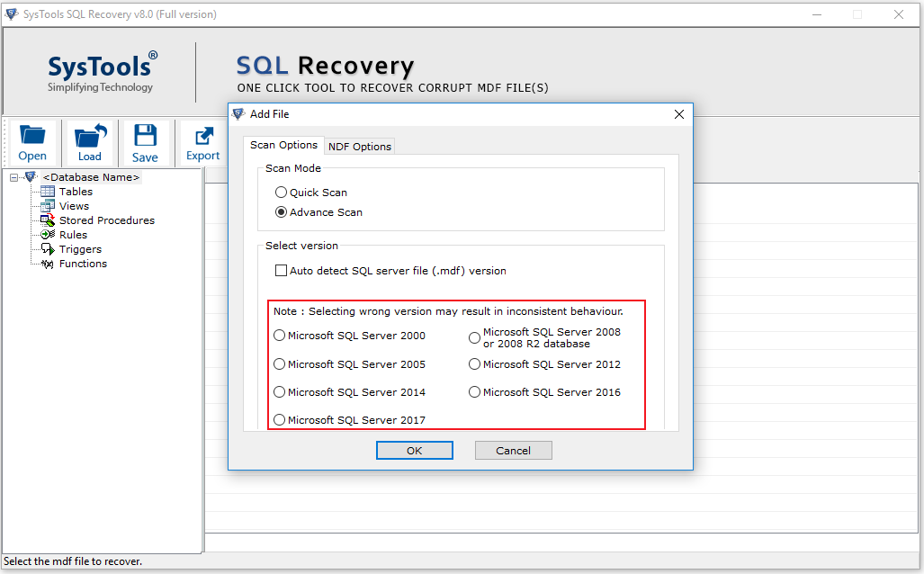The width and height of the screenshot is (924, 574).
Task: Click SysTools app icon in title bar
Action: pos(11,13)
